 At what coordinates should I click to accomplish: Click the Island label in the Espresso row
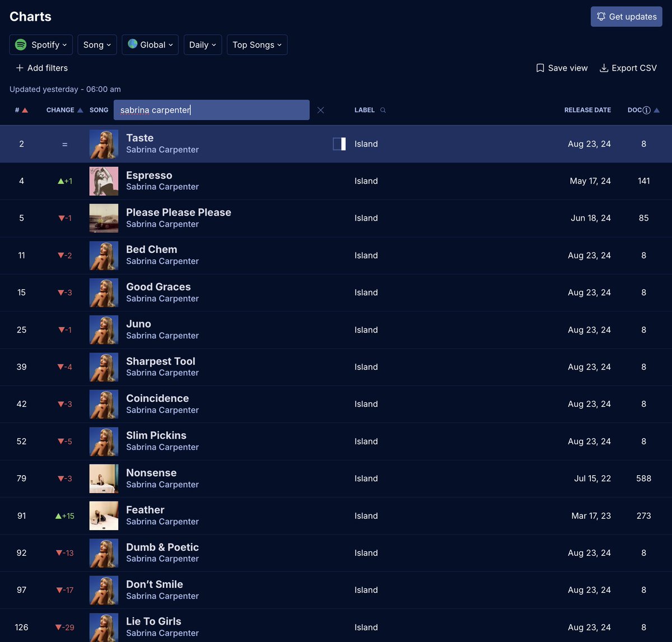pyautogui.click(x=366, y=181)
